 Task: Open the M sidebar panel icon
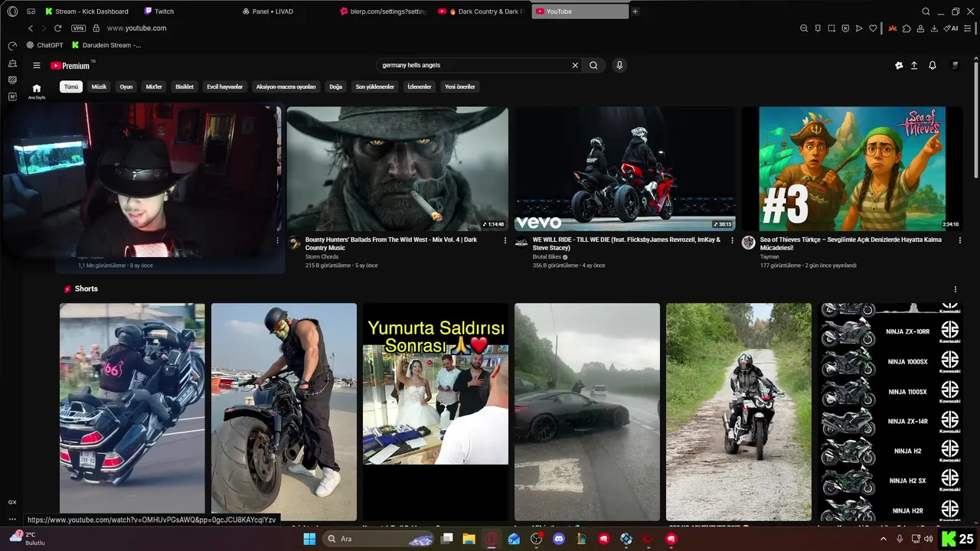[12, 96]
